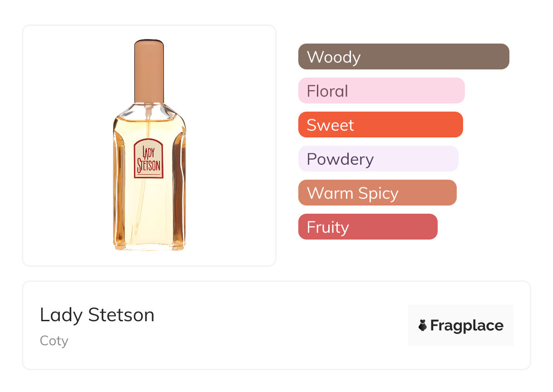This screenshot has height=392, width=553.
Task: Click the red Lady Stetson bottle label
Action: click(148, 159)
